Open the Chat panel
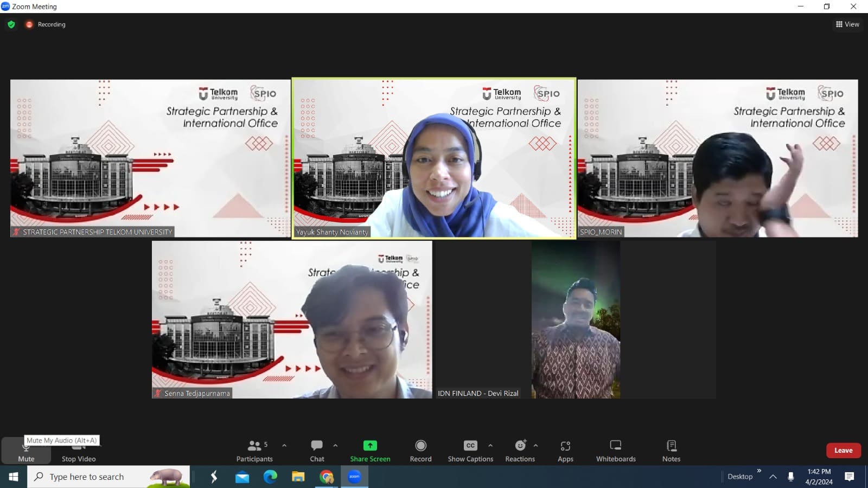 click(x=317, y=451)
